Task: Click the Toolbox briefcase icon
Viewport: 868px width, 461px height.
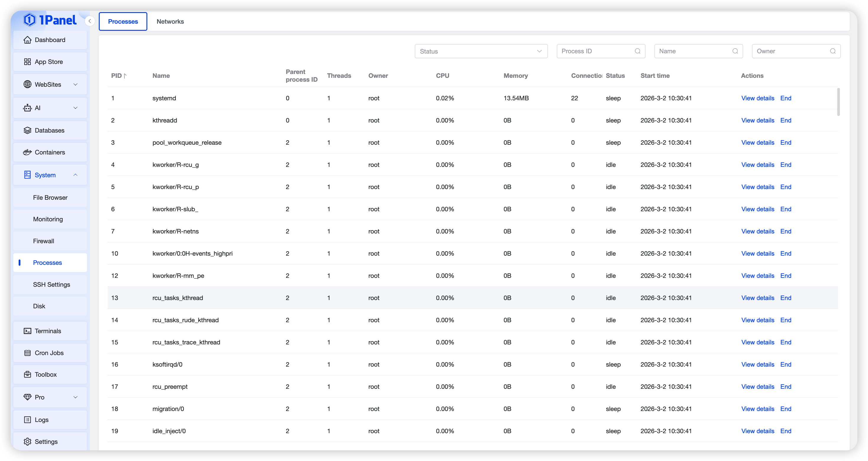Action: 27,374
